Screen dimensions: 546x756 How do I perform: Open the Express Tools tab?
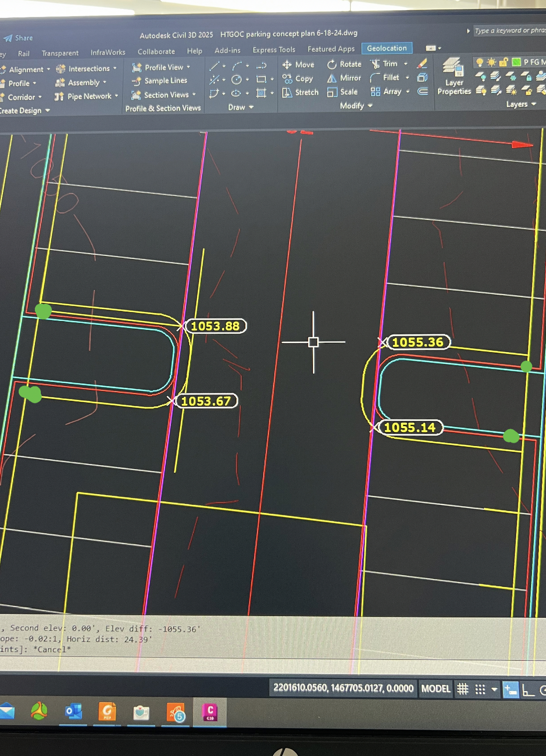tap(273, 50)
